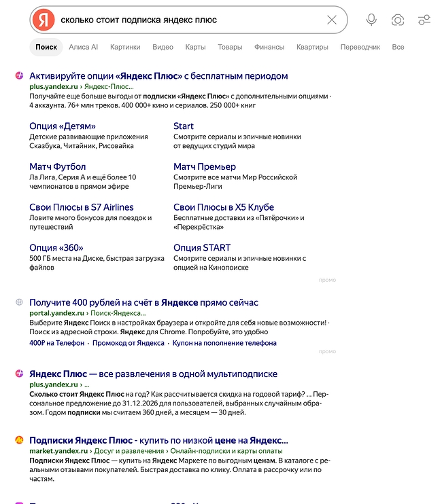This screenshot has height=504, width=442.
Task: Click the Yandex Market favicon
Action: click(19, 439)
